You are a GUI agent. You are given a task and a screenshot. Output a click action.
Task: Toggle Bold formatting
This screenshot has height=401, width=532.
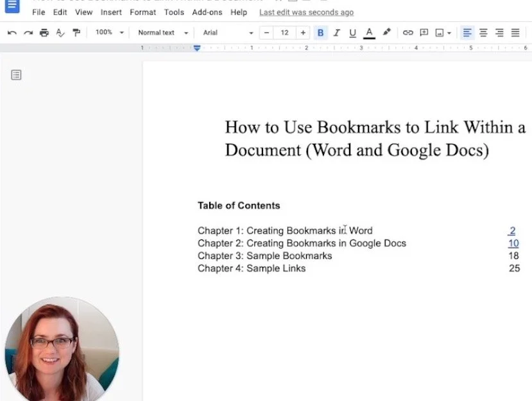click(x=320, y=33)
